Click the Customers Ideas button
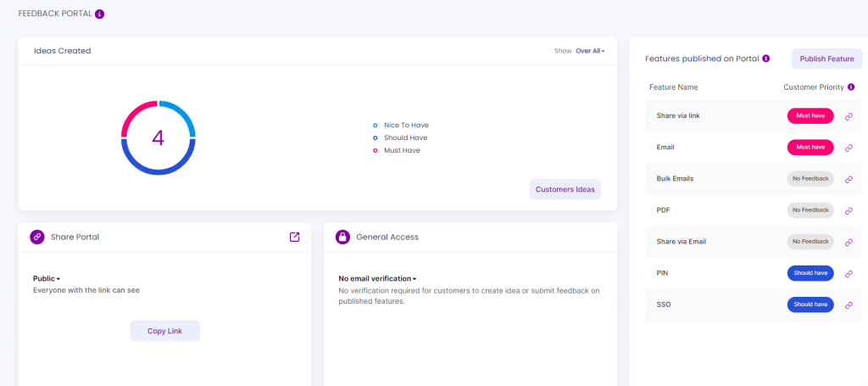Screen dimensions: 868x386 [565, 189]
